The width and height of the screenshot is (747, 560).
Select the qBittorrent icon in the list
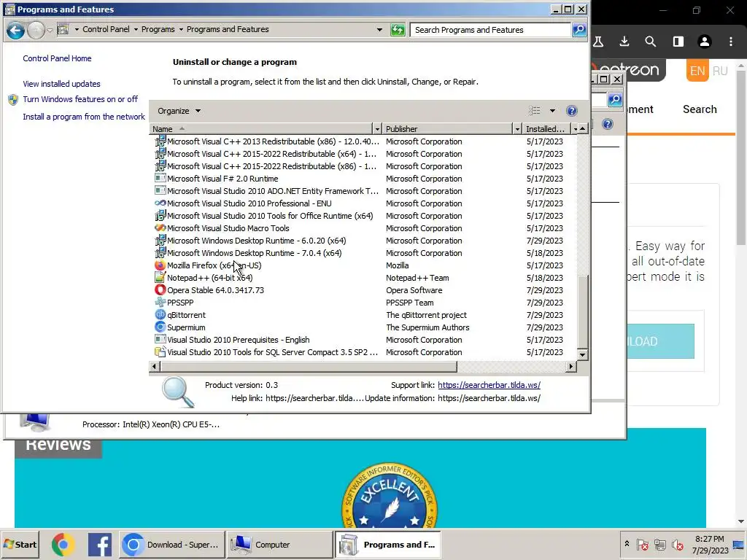click(x=160, y=315)
